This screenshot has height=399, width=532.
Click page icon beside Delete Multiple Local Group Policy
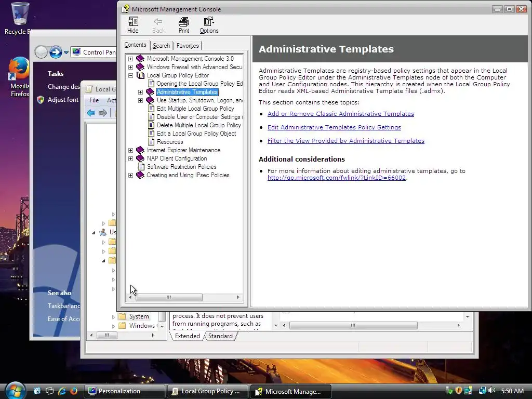pyautogui.click(x=151, y=125)
